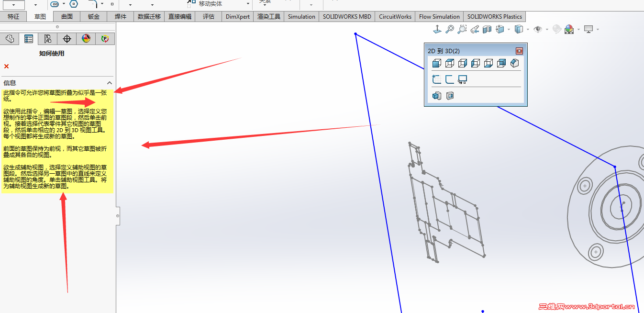Viewport: 644px width, 313px height.
Task: Click Section View icon
Action: [487, 29]
